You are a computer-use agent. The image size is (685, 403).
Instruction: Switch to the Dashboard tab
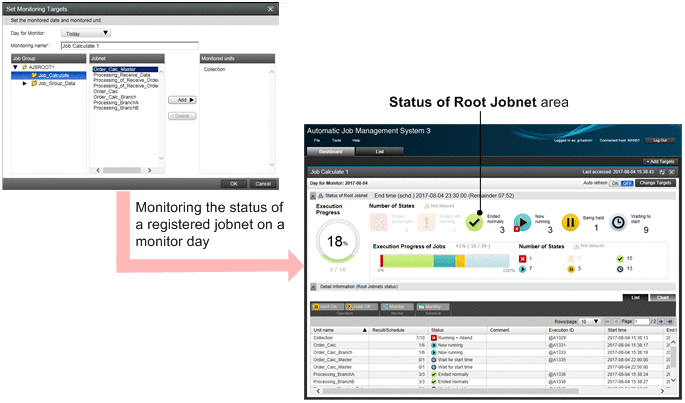[x=331, y=152]
